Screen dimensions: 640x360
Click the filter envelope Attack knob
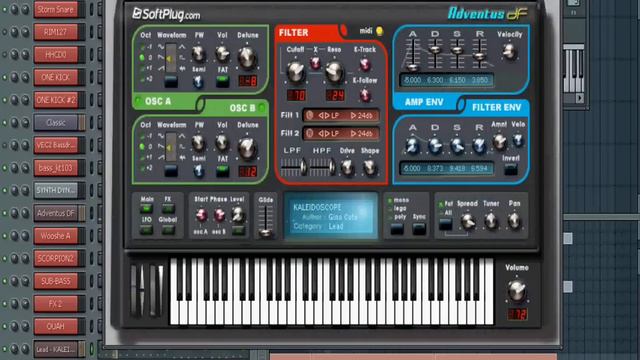click(x=412, y=145)
